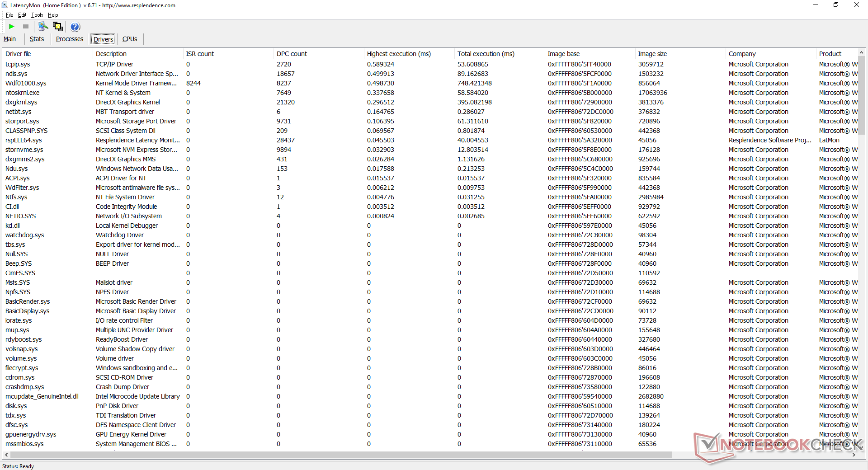Select the WdFilter.sys driver row
Image resolution: width=868 pixels, height=470 pixels.
(430, 188)
